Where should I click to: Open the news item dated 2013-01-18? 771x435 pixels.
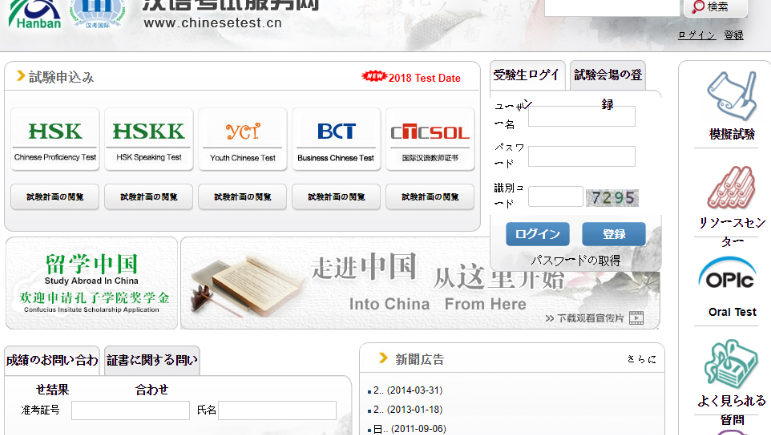(x=408, y=409)
